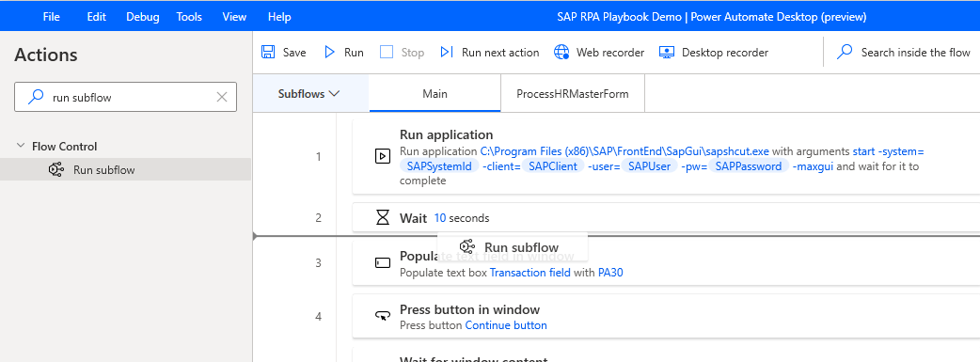Screen dimensions: 980x362
Task: Click the Press button step icon
Action: click(383, 316)
